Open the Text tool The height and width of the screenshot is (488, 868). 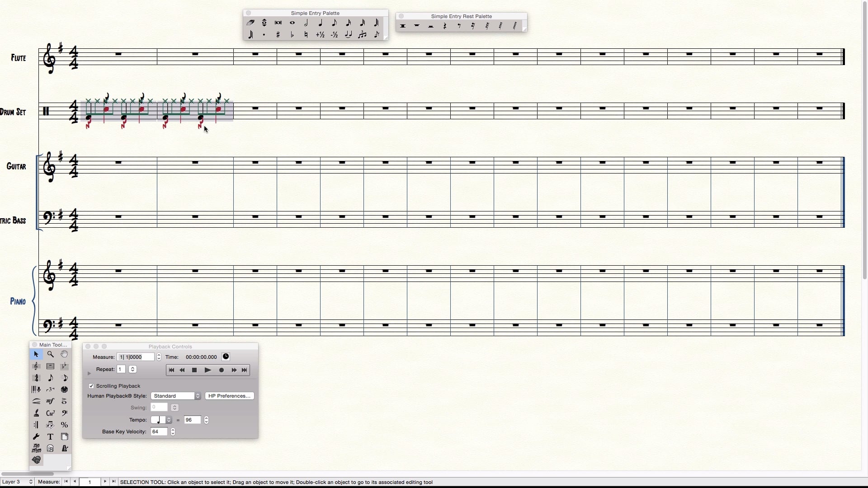pyautogui.click(x=50, y=436)
